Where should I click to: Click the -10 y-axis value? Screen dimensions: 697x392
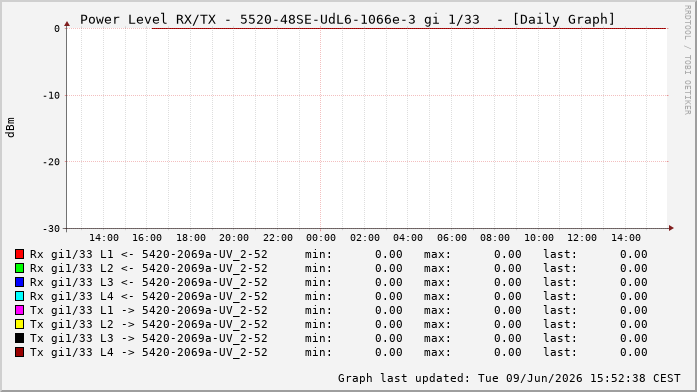click(51, 96)
